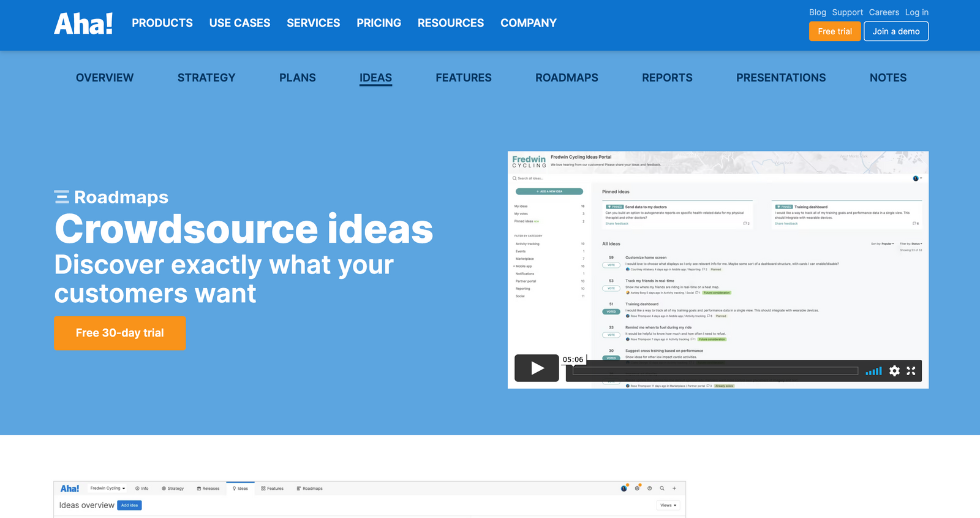Viewport: 980px width, 518px height.
Task: Play the Crowdsource ideas video
Action: [x=537, y=368]
